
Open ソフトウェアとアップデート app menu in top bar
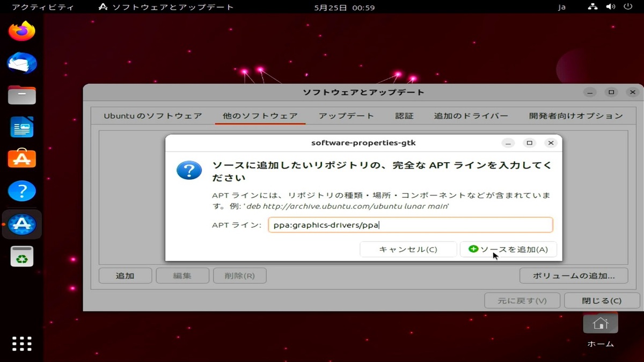point(166,8)
